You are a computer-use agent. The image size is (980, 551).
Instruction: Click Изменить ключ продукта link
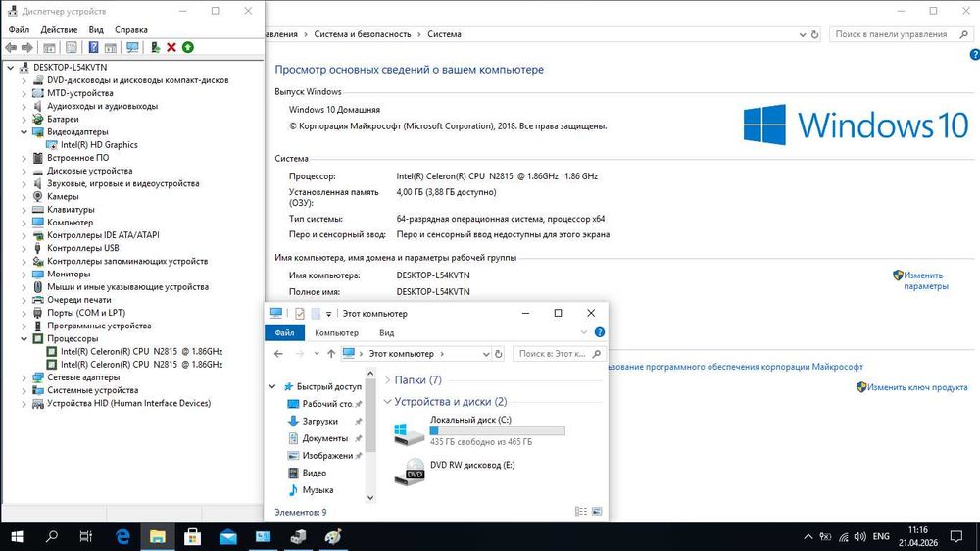coord(917,387)
